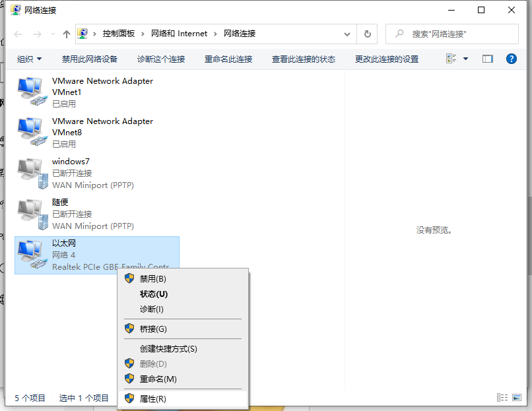Select 禁用(B) in the context menu
The image size is (532, 411).
pyautogui.click(x=153, y=279)
